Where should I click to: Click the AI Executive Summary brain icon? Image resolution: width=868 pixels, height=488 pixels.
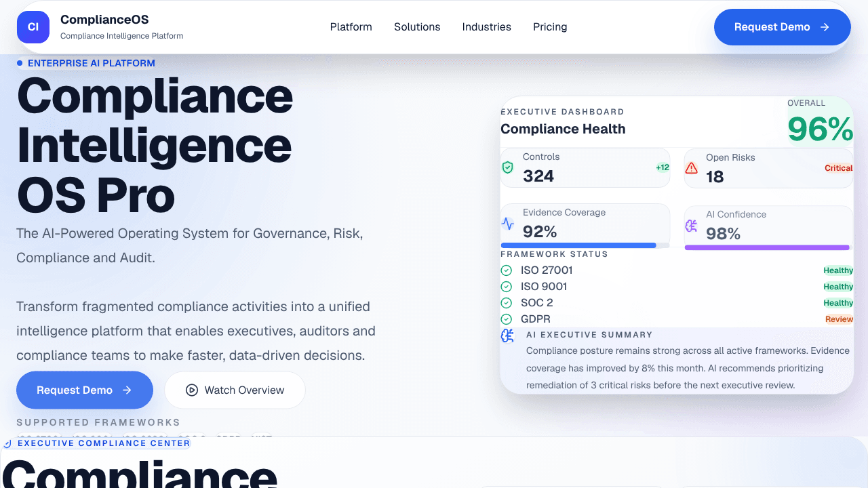(x=507, y=335)
